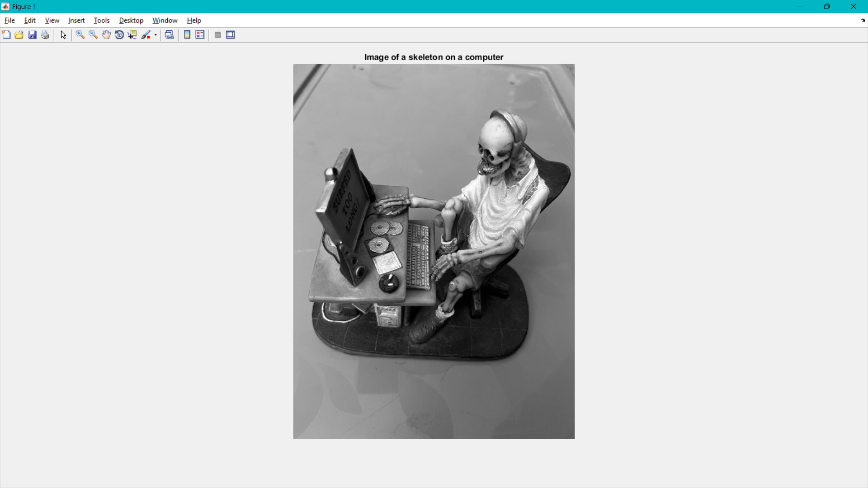The height and width of the screenshot is (488, 868).
Task: Open the Insert menu
Action: coord(76,20)
